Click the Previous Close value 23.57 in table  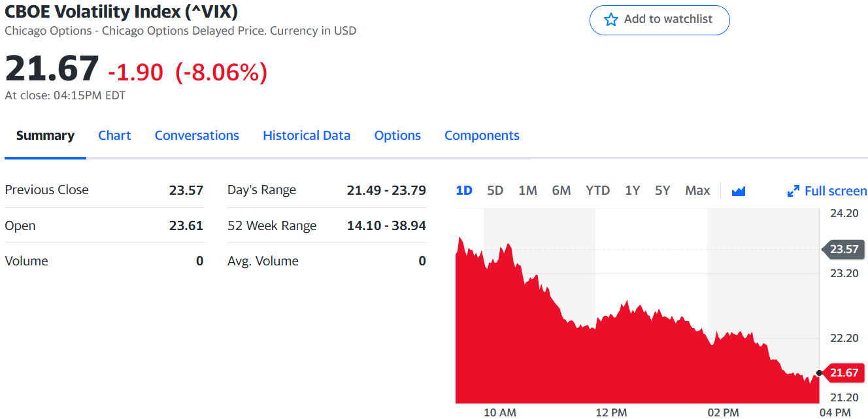coord(186,190)
